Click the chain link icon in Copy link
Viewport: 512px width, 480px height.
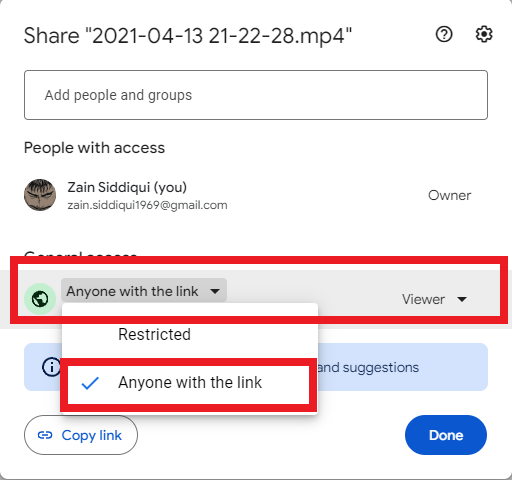click(x=45, y=435)
